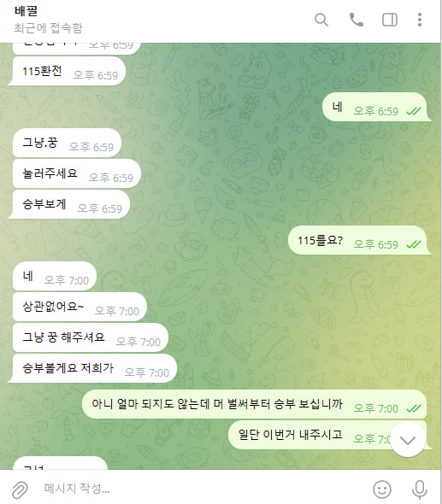Select the '승부볼게요 저희가' message

click(x=92, y=368)
